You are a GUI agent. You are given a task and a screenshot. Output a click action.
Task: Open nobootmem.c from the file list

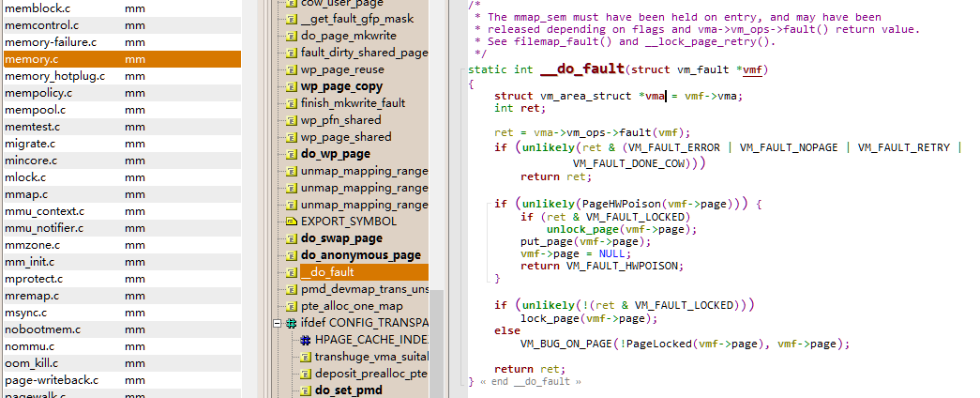[x=121, y=329]
